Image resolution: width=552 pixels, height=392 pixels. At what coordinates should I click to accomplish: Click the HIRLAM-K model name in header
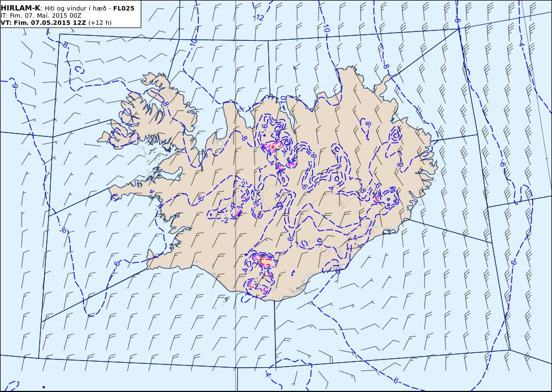20,8
